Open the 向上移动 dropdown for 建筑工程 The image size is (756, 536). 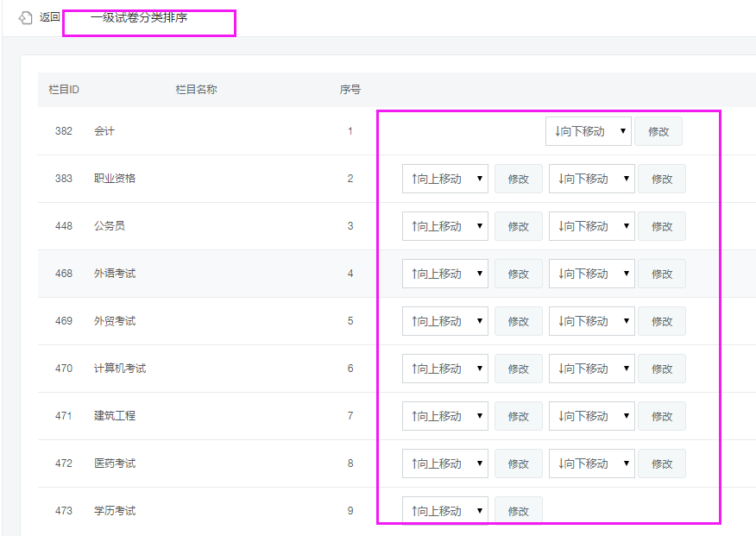tap(444, 416)
